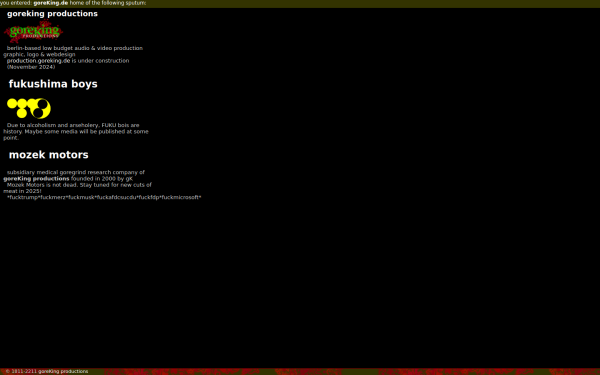Click the yellow fukushima boys circles logo

click(x=29, y=108)
